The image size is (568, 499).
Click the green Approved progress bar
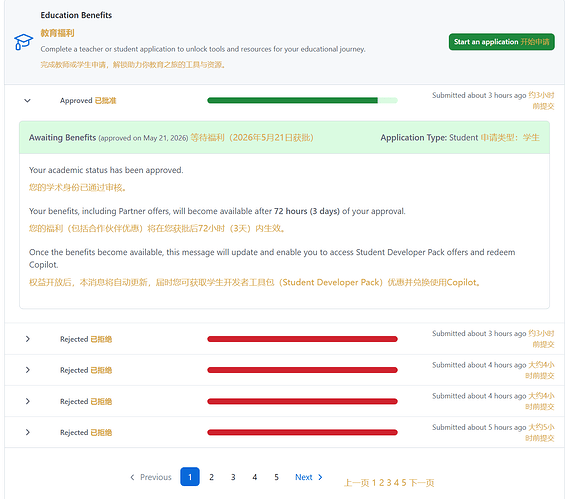tap(302, 100)
